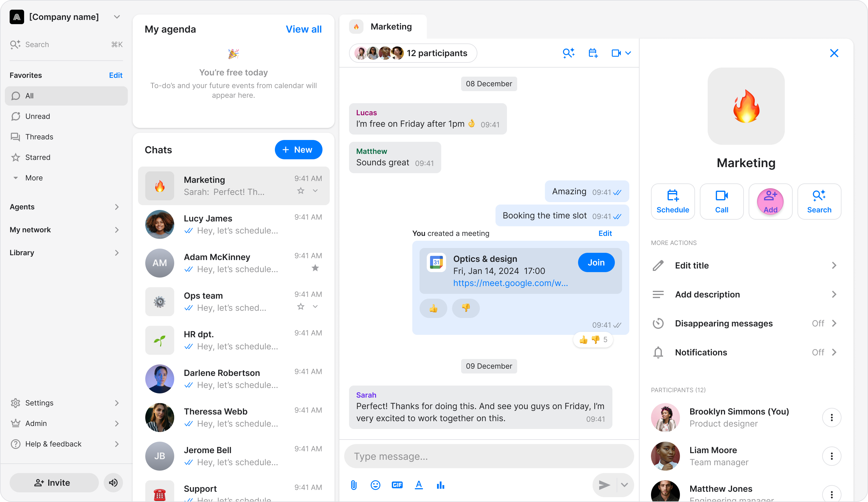React thumbs down on meeting card
The height and width of the screenshot is (502, 868).
466,308
